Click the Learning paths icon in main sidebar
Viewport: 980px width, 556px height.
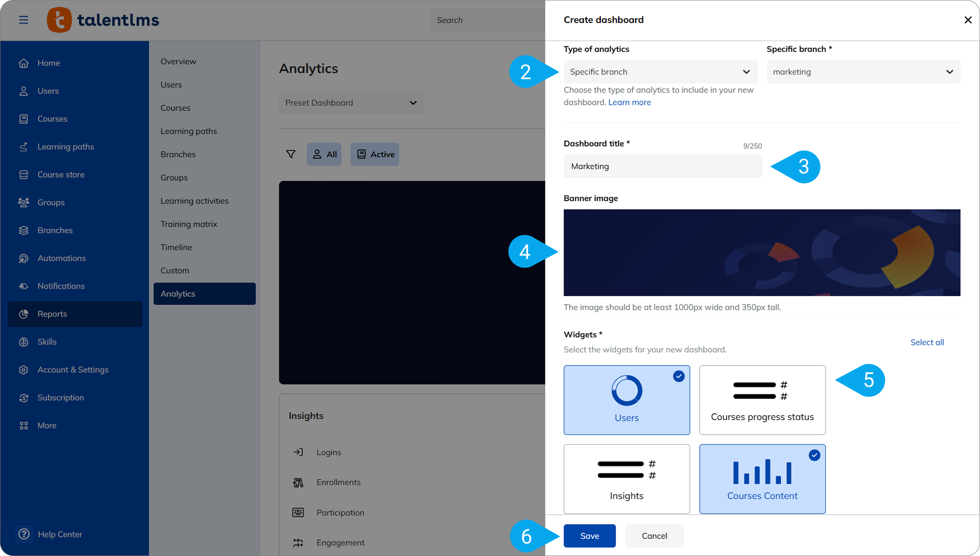click(x=24, y=147)
